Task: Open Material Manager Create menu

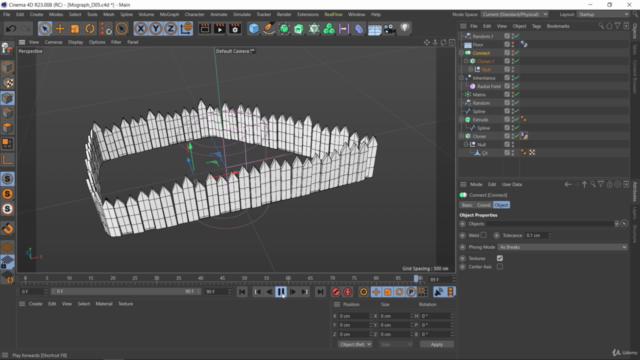Action: pos(36,304)
